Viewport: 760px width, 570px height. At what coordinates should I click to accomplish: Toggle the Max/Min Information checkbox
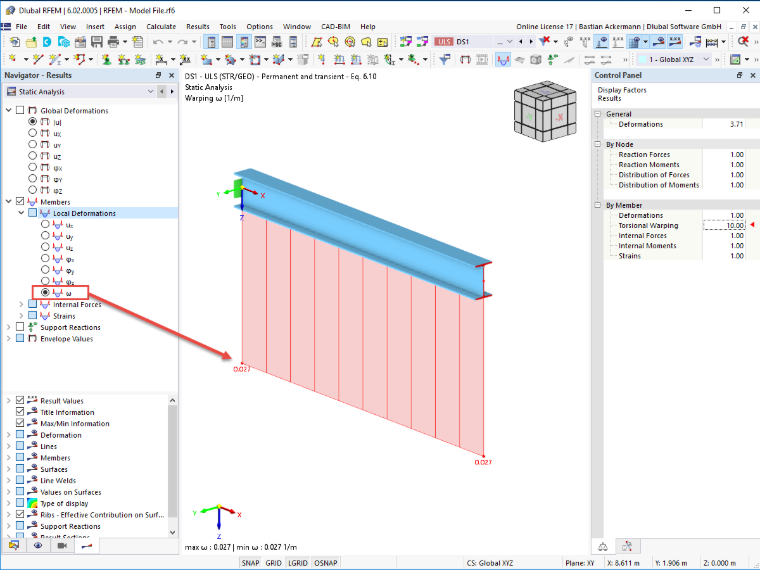click(20, 423)
